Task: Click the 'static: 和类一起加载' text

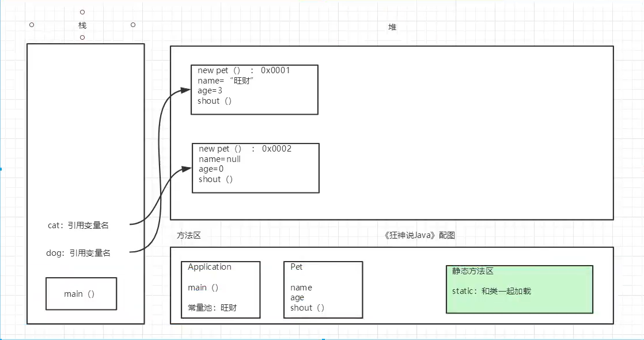Action: [491, 291]
